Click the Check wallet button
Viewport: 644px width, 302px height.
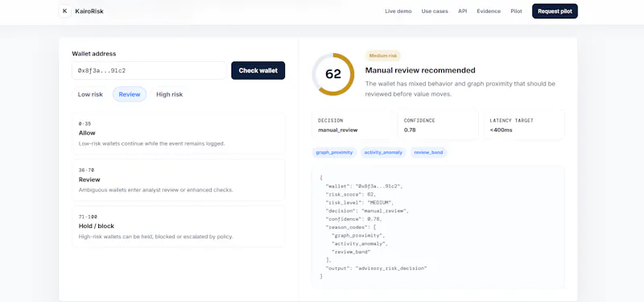coord(258,71)
